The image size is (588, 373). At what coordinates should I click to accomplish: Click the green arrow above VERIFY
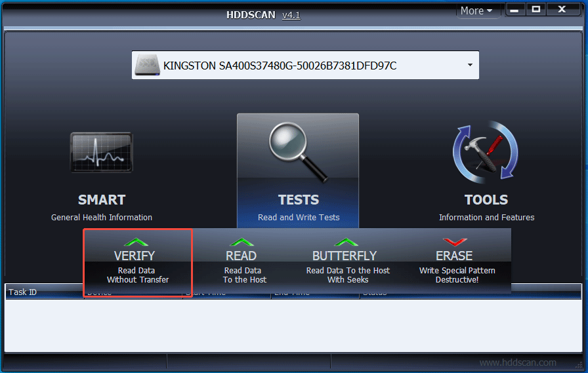[x=136, y=242]
